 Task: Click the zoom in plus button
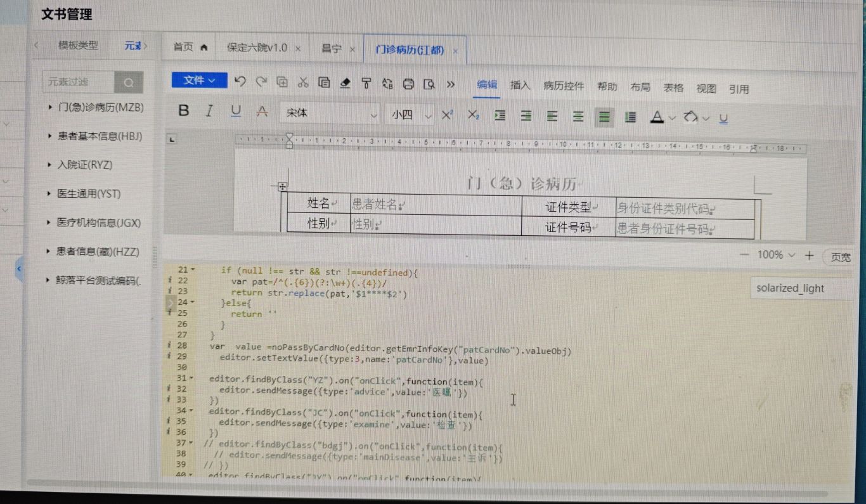[809, 255]
